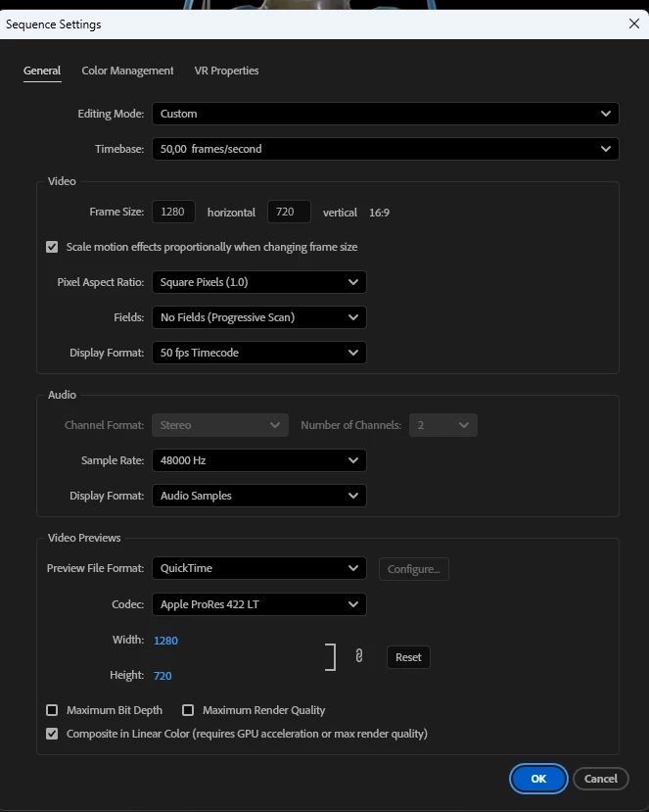Click the blue preview Width value
The height and width of the screenshot is (812, 649).
165,641
